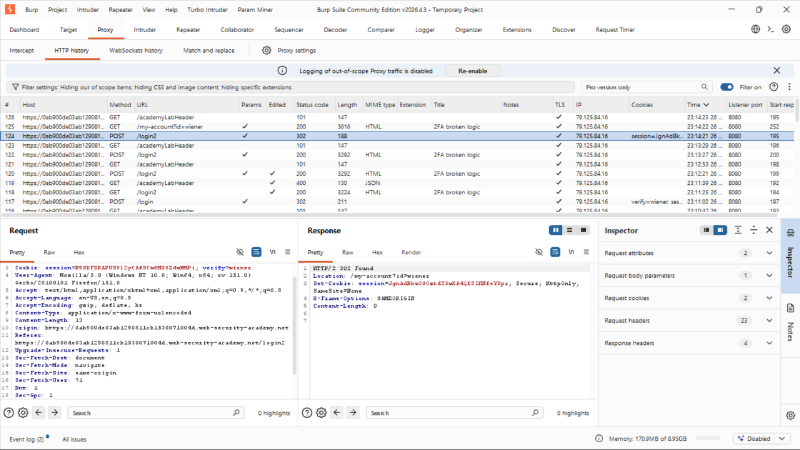Open All issues in status bar
The height and width of the screenshot is (450, 800).
(74, 439)
